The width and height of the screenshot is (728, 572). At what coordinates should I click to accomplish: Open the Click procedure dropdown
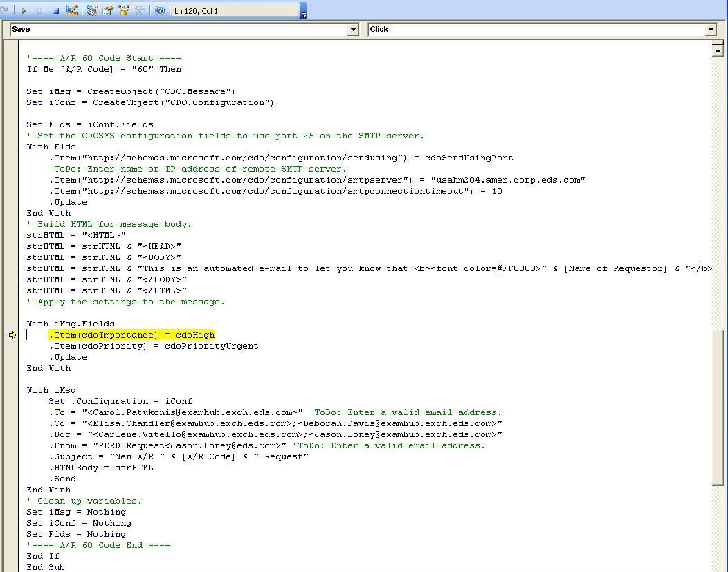pos(710,29)
